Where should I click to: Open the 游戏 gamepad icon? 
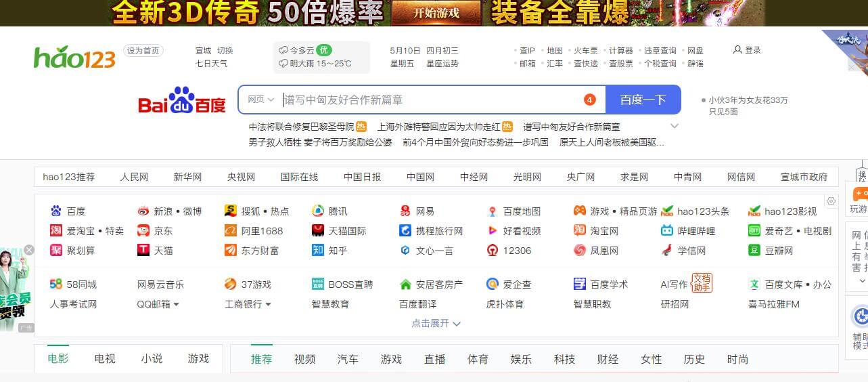[x=580, y=211]
